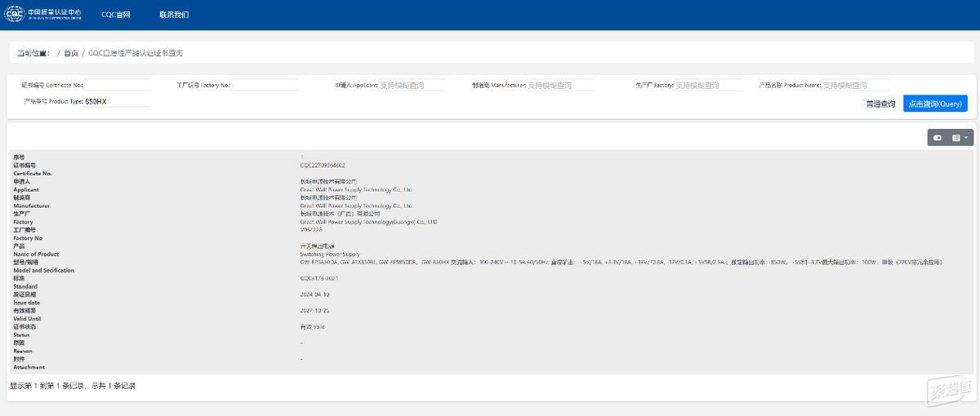The width and height of the screenshot is (980, 416).
Task: Select applicant text Great Wall Power Supply Technology
Action: (356, 189)
